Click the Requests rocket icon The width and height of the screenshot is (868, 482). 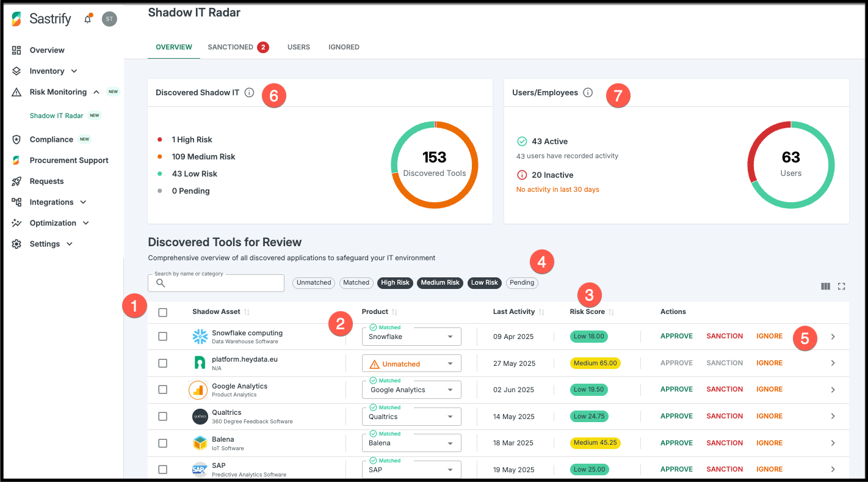coord(16,181)
